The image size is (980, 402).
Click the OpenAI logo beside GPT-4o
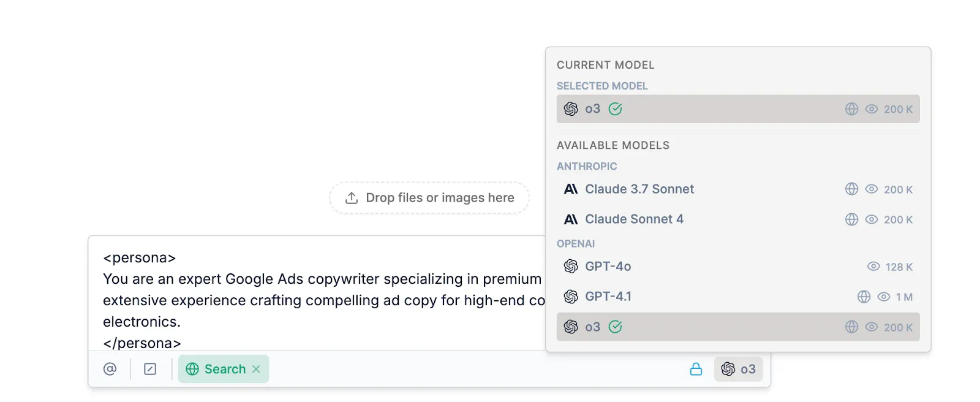point(571,267)
